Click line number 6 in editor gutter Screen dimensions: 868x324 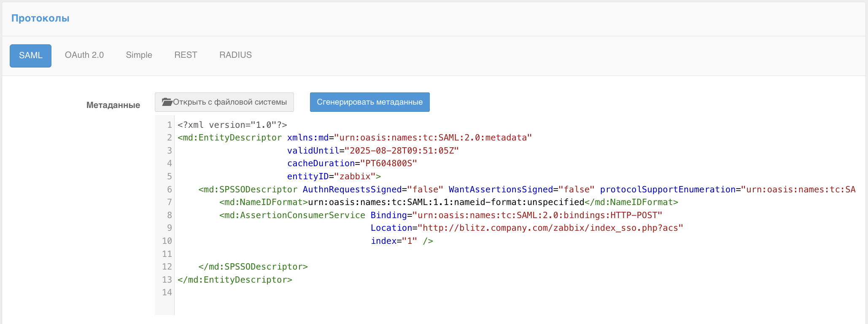(x=169, y=189)
